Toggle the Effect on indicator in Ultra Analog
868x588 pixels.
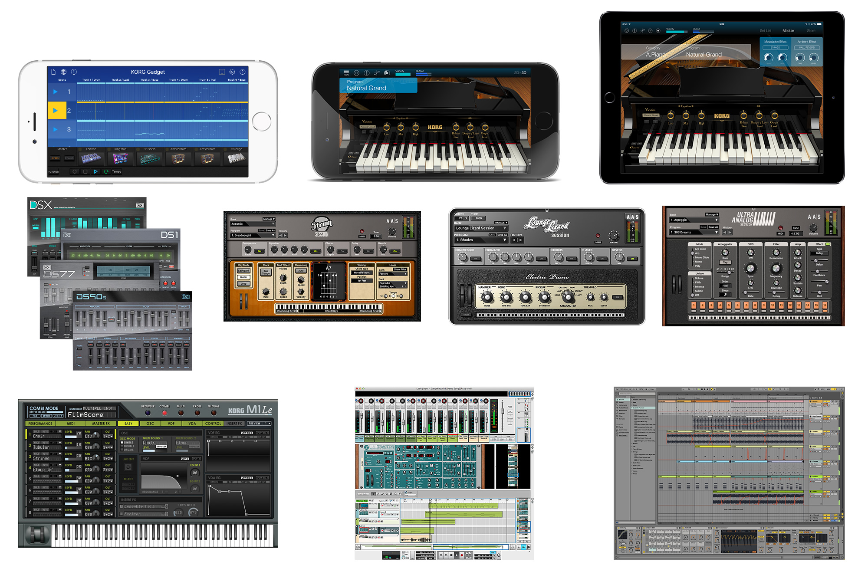coord(828,244)
